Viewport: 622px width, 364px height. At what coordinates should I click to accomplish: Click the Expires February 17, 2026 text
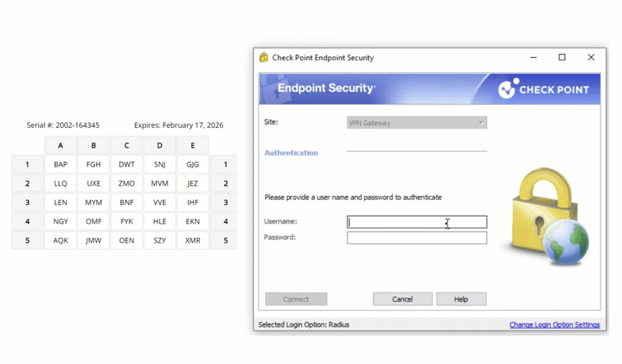pos(179,125)
